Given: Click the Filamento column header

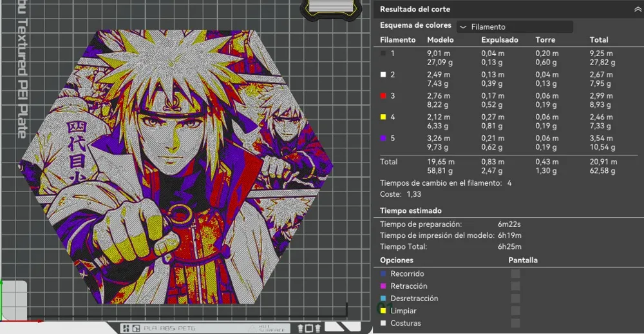Looking at the screenshot, I should [398, 40].
